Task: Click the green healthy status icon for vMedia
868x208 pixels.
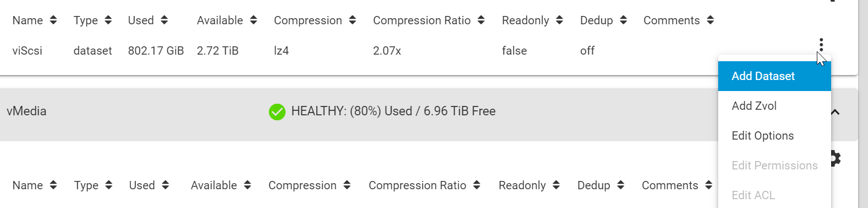Action: tap(277, 112)
